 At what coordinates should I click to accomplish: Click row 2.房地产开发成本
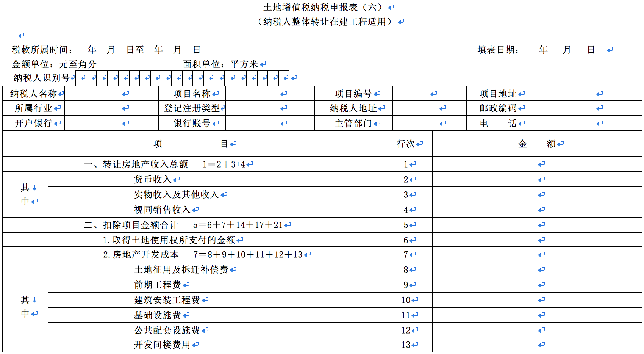191,254
